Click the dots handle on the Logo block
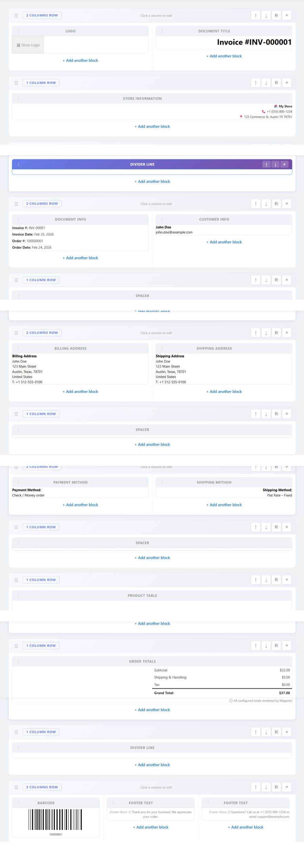This screenshot has width=304, height=868. click(x=18, y=31)
